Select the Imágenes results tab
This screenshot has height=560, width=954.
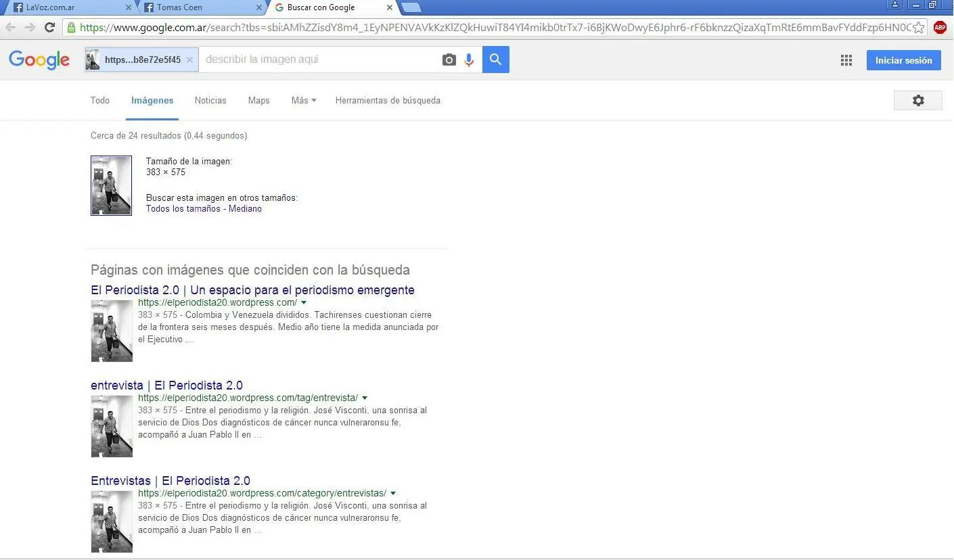[x=152, y=100]
